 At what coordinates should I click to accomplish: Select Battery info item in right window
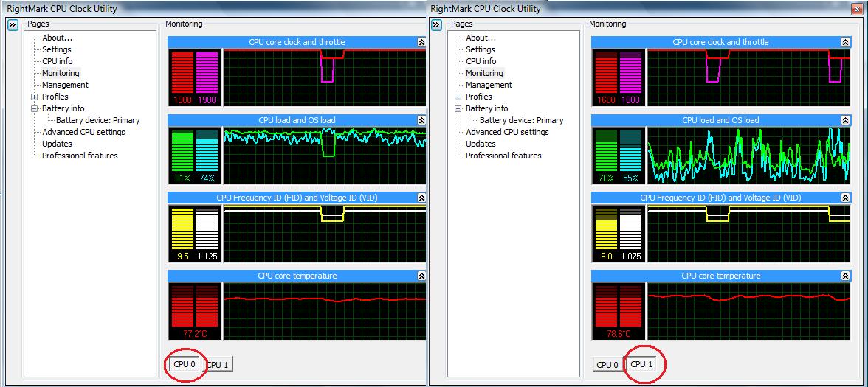[486, 108]
